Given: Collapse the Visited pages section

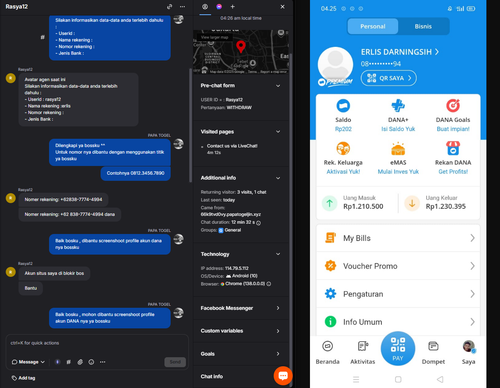Looking at the screenshot, I should coord(278,132).
